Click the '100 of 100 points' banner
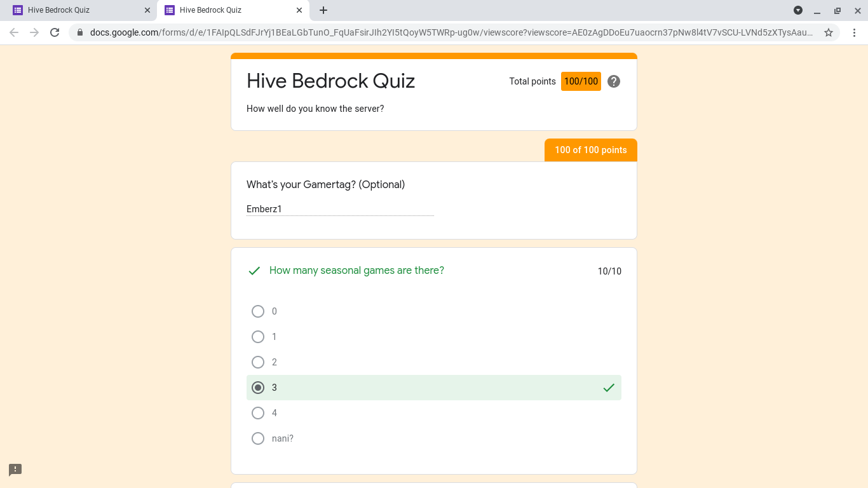The image size is (868, 488). tap(590, 150)
